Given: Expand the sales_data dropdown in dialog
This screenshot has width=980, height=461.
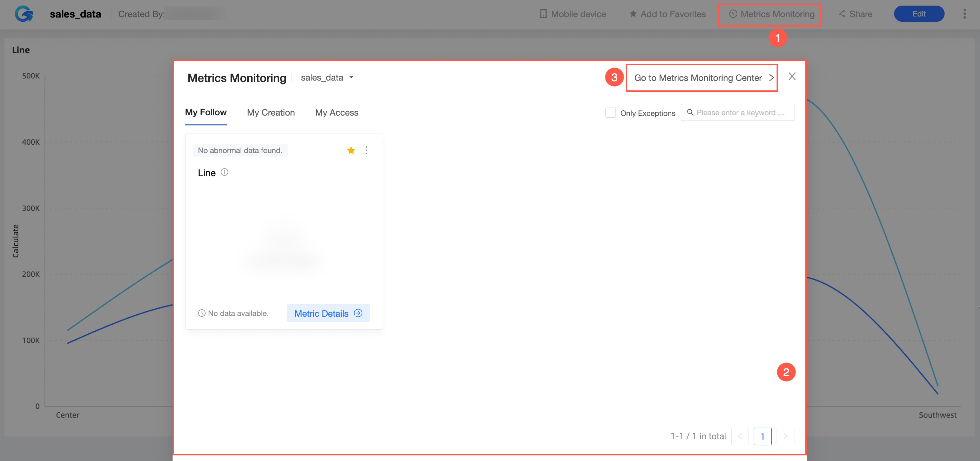Looking at the screenshot, I should tap(327, 77).
